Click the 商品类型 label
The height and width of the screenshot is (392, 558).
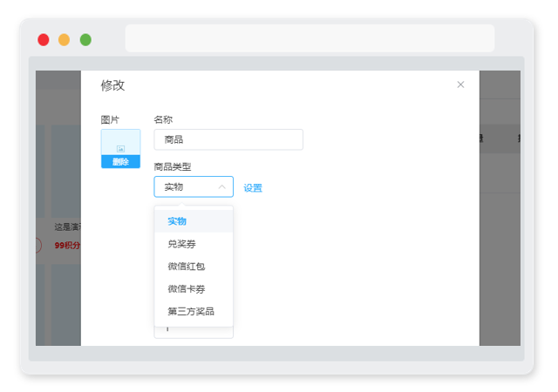coord(173,166)
